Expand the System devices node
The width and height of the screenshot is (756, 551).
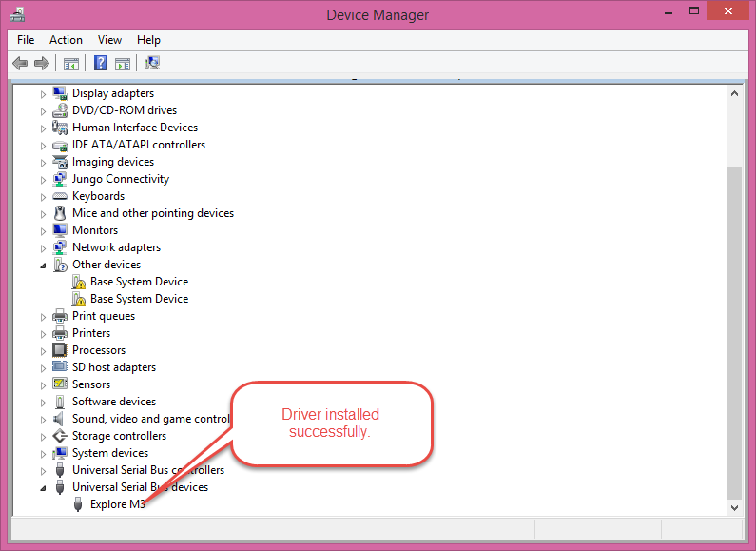43,454
